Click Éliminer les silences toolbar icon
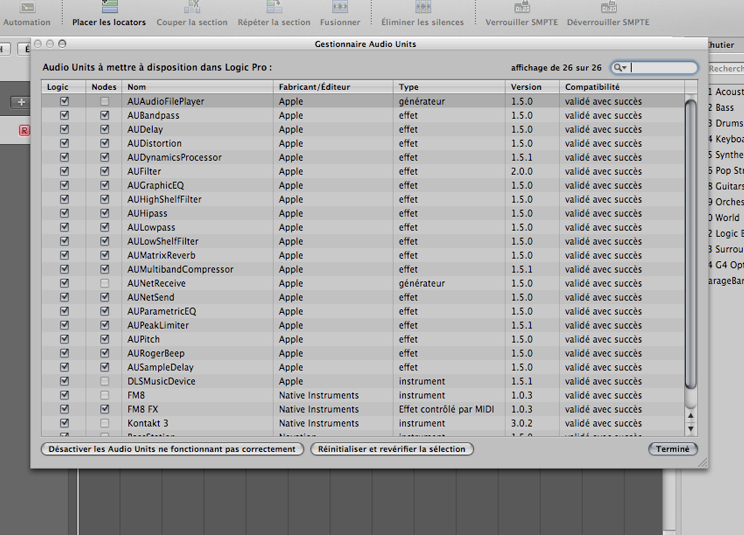 [423, 6]
